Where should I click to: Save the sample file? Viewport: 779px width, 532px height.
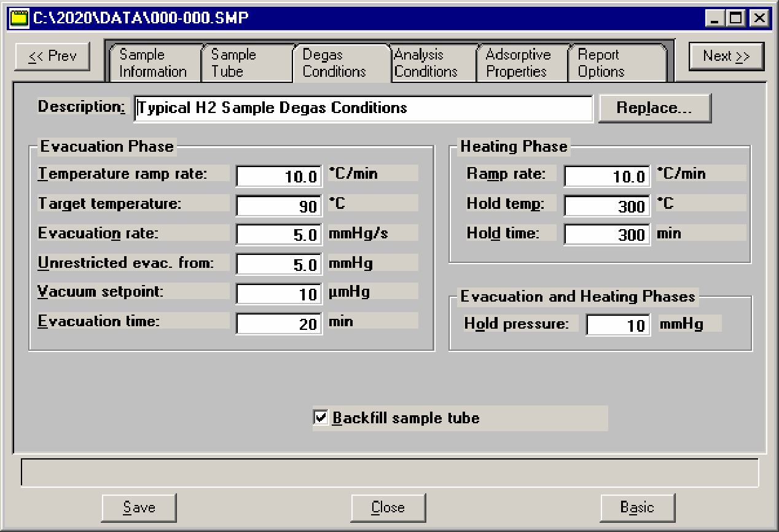pos(139,507)
